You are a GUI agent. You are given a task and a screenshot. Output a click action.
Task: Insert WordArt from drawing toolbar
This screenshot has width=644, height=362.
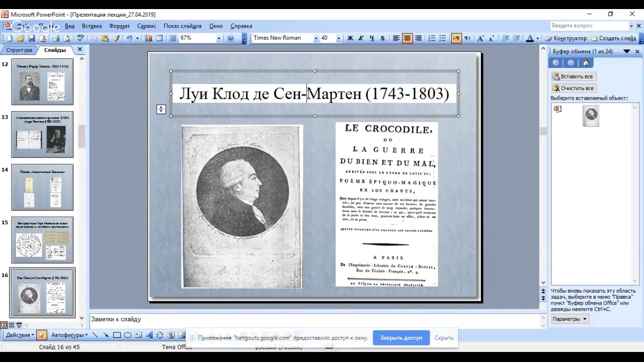[149, 335]
